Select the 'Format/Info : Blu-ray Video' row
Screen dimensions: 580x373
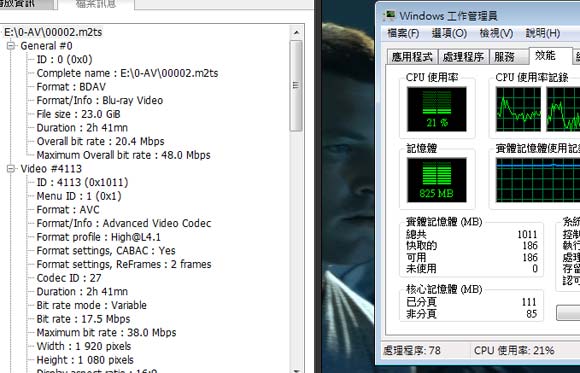point(100,101)
